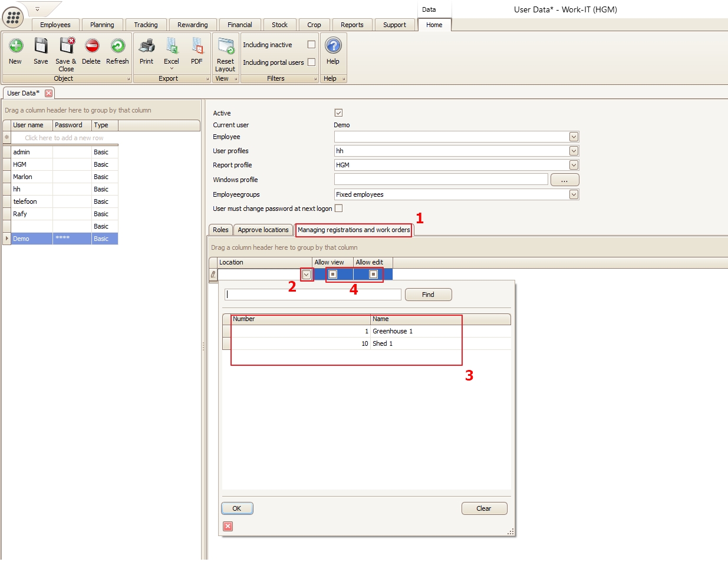Open the Tracking ribbon tab
The image size is (728, 562).
coord(146,25)
